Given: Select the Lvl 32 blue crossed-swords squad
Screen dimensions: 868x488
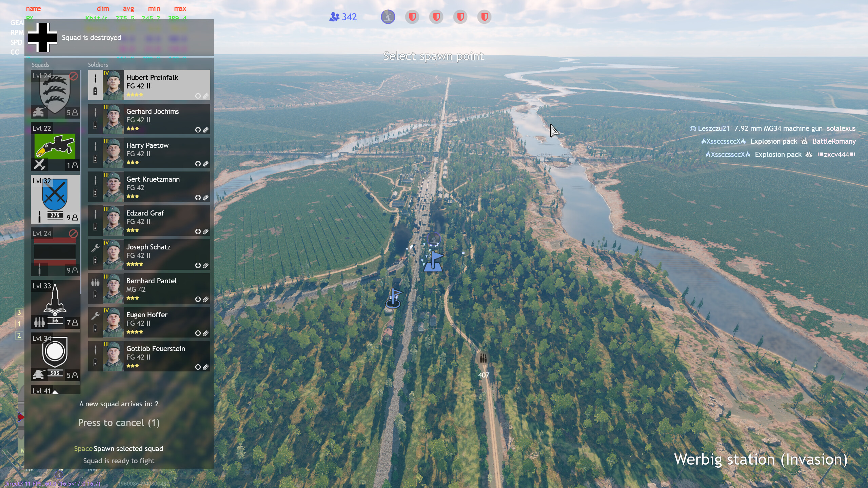Looking at the screenshot, I should point(55,199).
